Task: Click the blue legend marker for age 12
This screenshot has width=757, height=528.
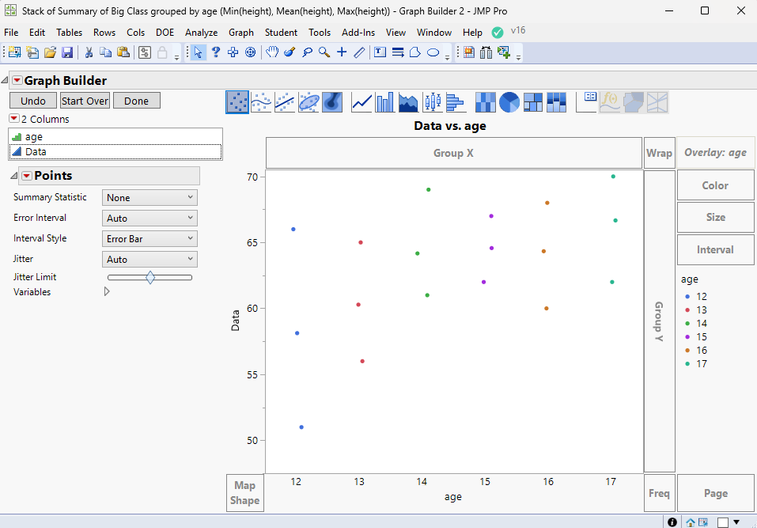Action: [x=687, y=296]
